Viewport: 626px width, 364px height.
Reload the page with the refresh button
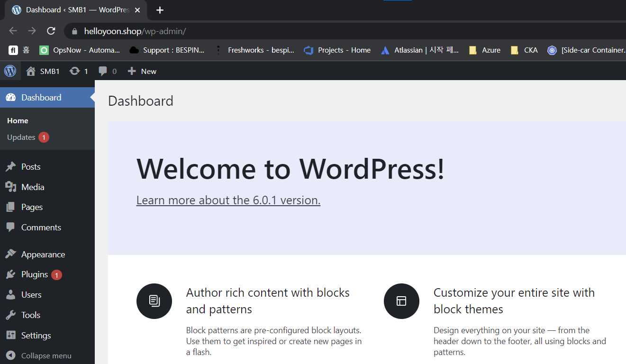tap(51, 31)
